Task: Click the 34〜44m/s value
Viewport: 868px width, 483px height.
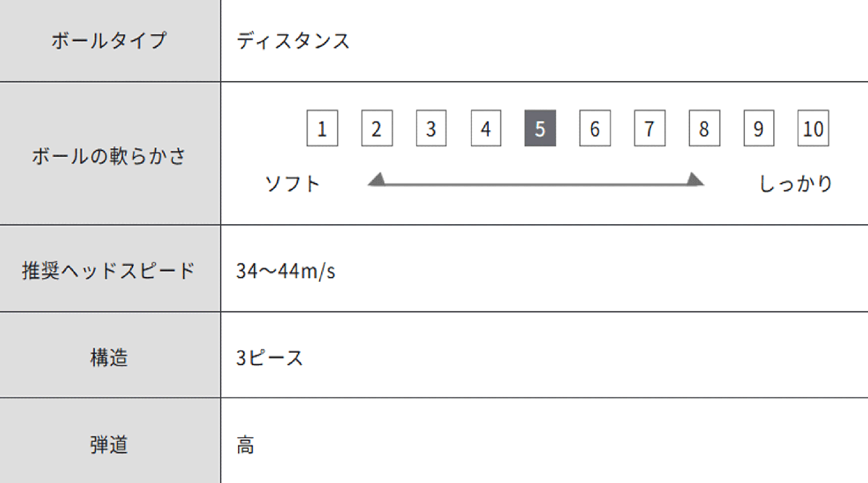Action: click(x=286, y=272)
